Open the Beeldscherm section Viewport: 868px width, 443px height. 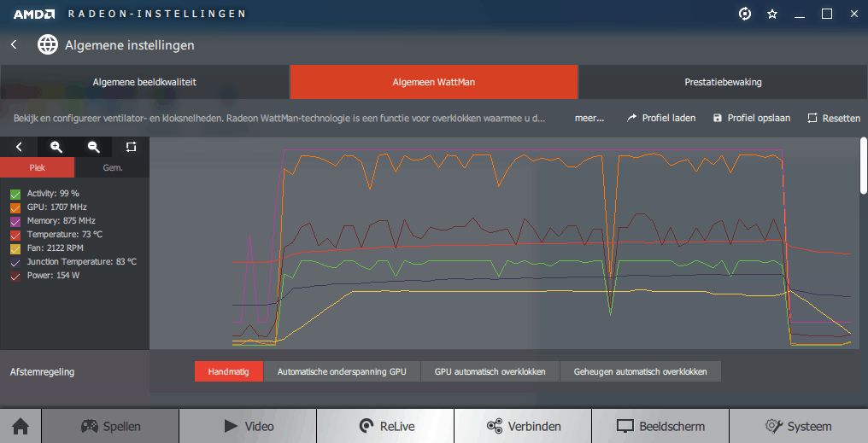pyautogui.click(x=660, y=426)
